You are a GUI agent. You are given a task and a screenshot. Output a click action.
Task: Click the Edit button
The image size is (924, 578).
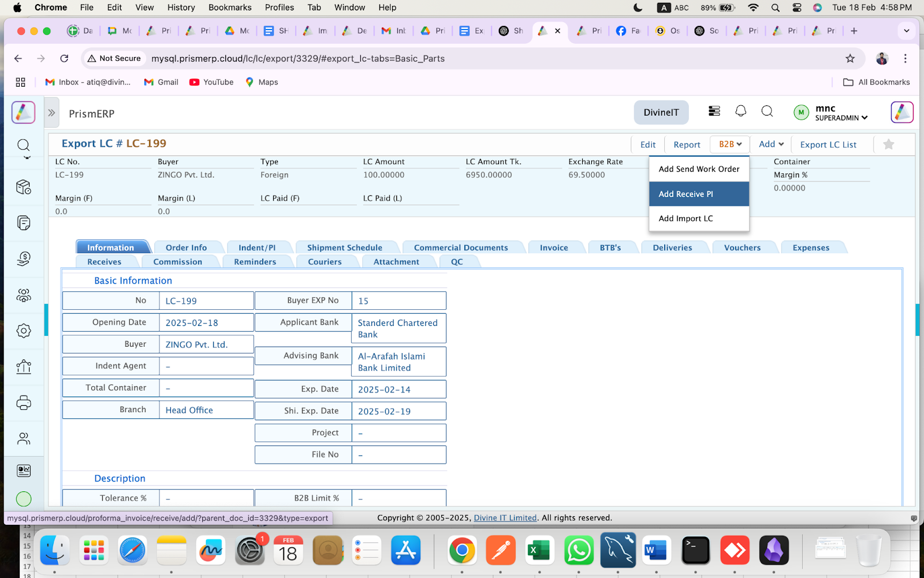pos(648,144)
